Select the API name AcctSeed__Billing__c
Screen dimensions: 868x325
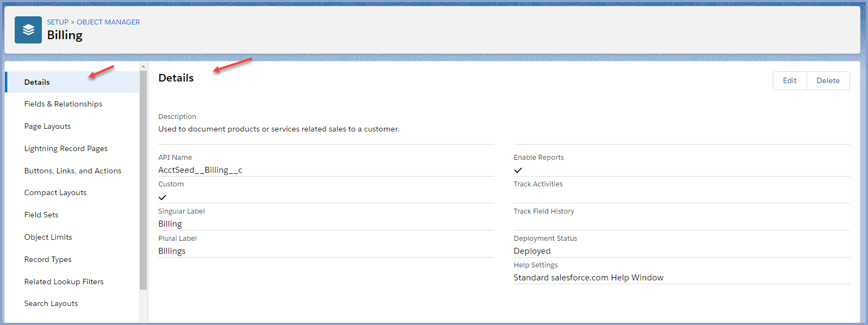click(x=200, y=170)
